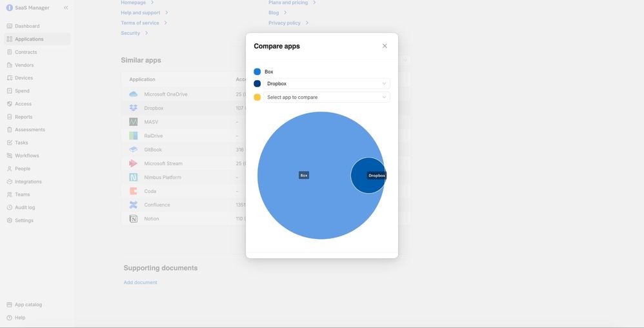Image resolution: width=644 pixels, height=328 pixels.
Task: Open the Select app to compare dropdown
Action: (327, 97)
